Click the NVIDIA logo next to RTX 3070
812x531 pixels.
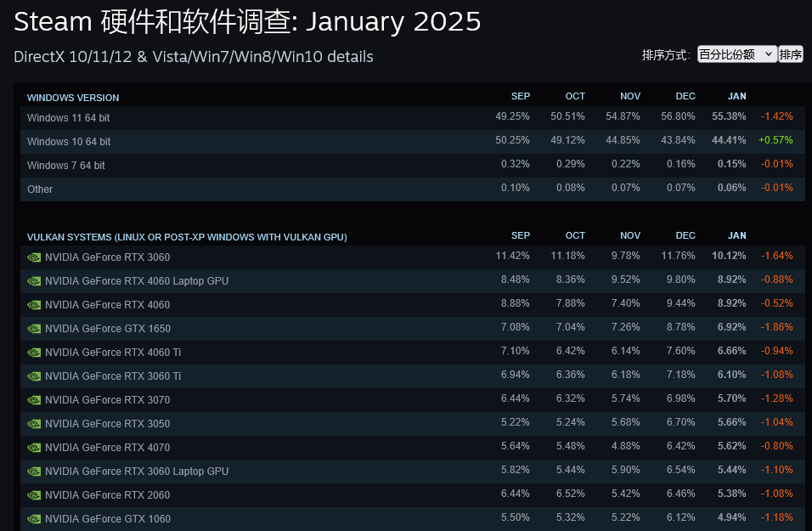tap(34, 399)
